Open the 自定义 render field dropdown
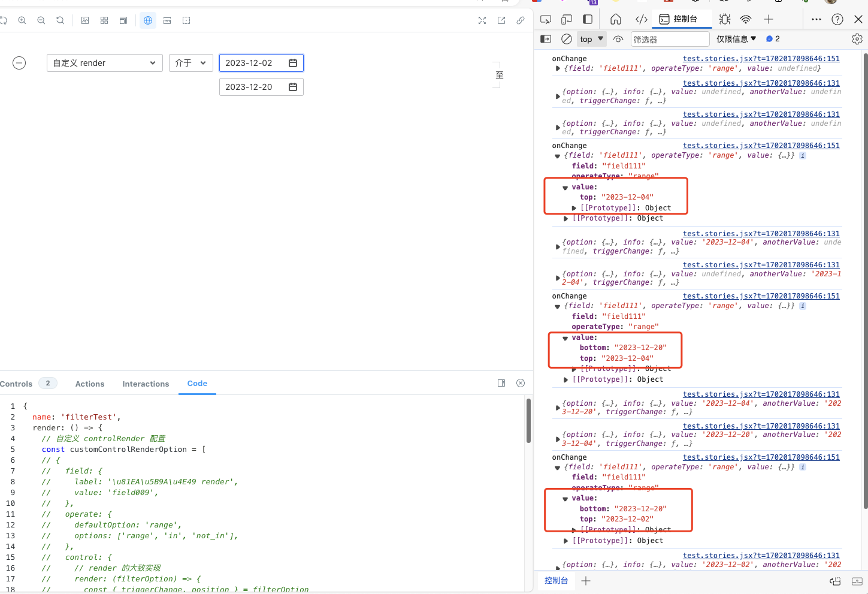868x594 pixels. 105,63
